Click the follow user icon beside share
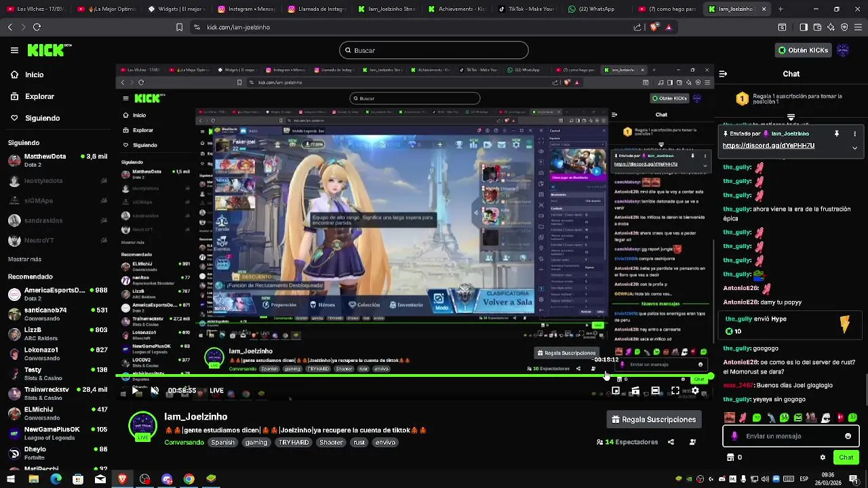 pos(692,442)
